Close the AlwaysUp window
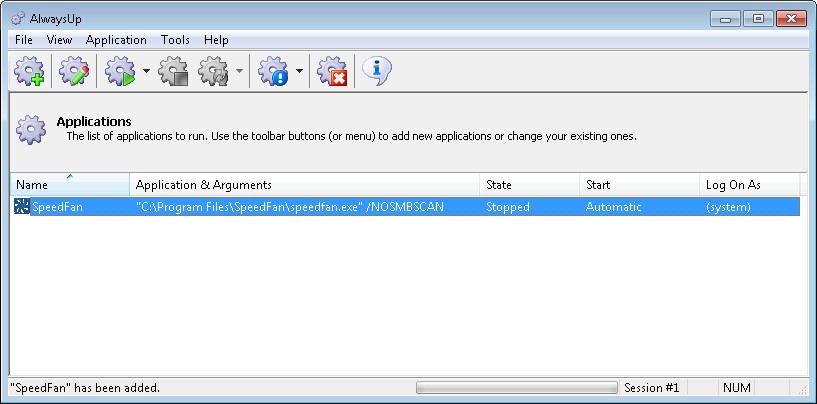The width and height of the screenshot is (817, 404). 791,19
